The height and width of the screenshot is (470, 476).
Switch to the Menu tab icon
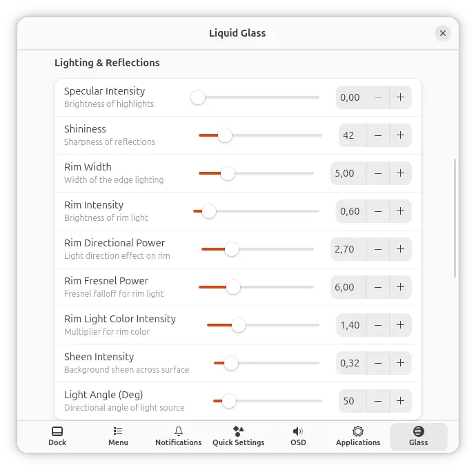point(118,437)
